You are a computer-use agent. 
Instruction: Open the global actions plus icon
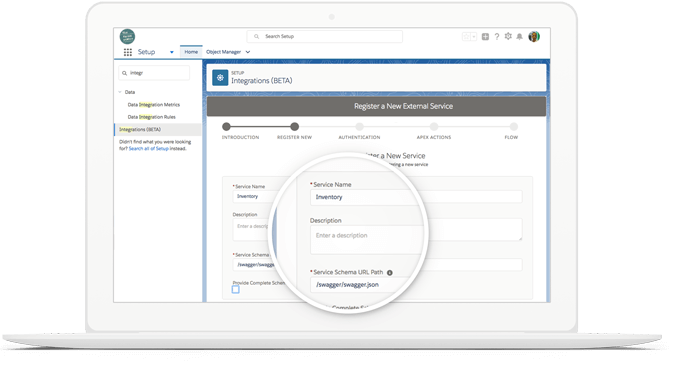(485, 36)
